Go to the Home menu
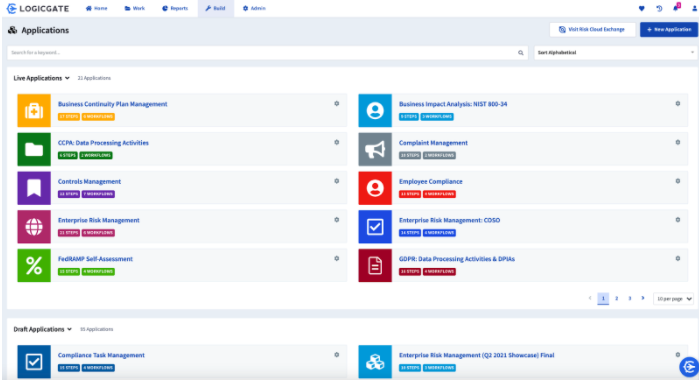 [x=96, y=8]
